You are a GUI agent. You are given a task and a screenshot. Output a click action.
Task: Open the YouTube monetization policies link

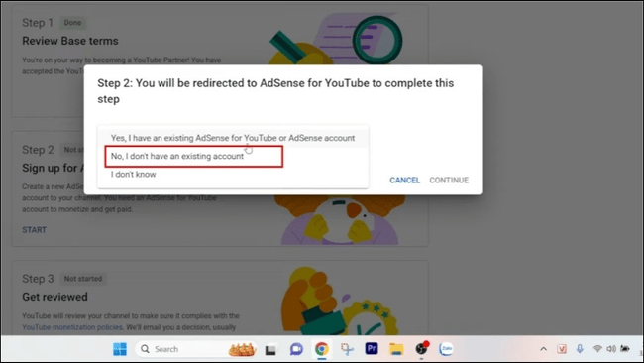click(x=72, y=327)
